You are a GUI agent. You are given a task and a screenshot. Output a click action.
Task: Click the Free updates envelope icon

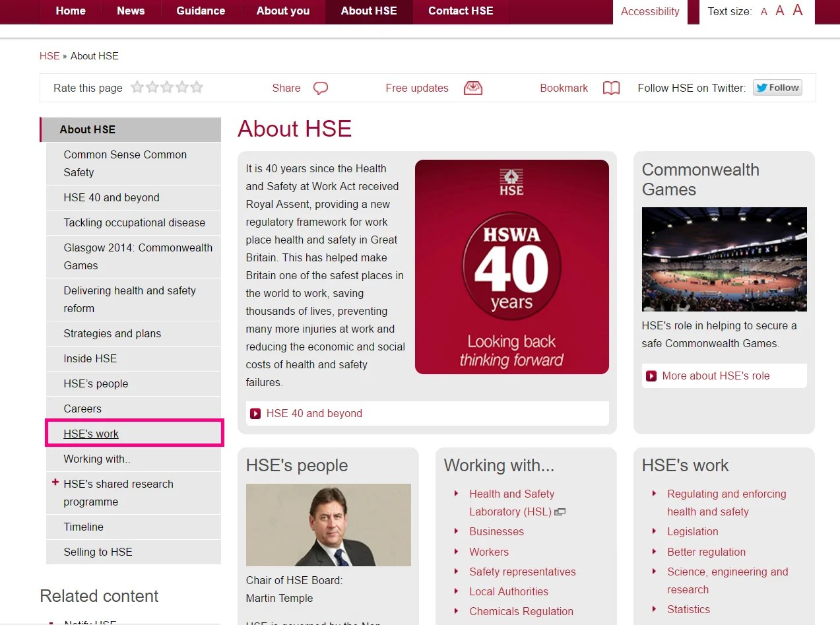[472, 87]
